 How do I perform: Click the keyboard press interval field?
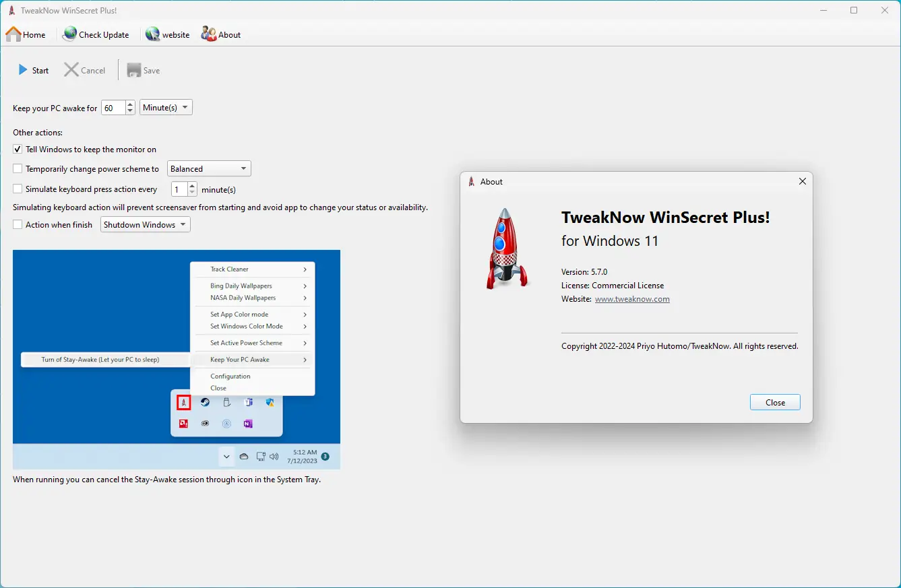click(x=179, y=189)
